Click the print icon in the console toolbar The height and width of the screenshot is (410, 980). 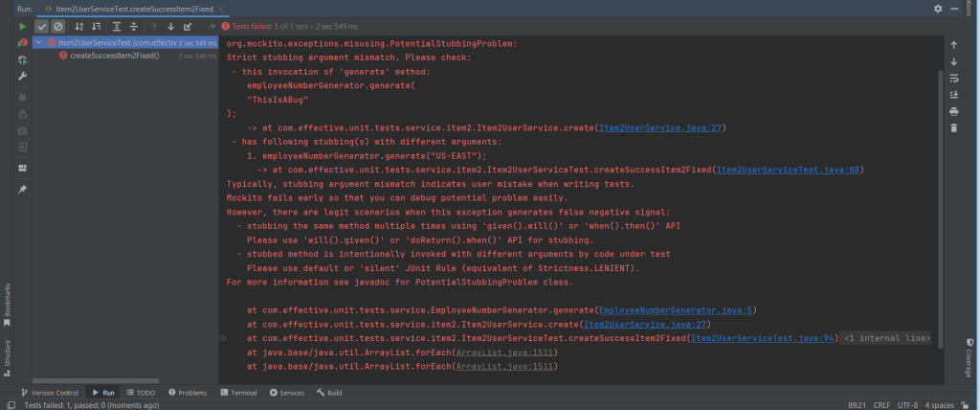[953, 111]
